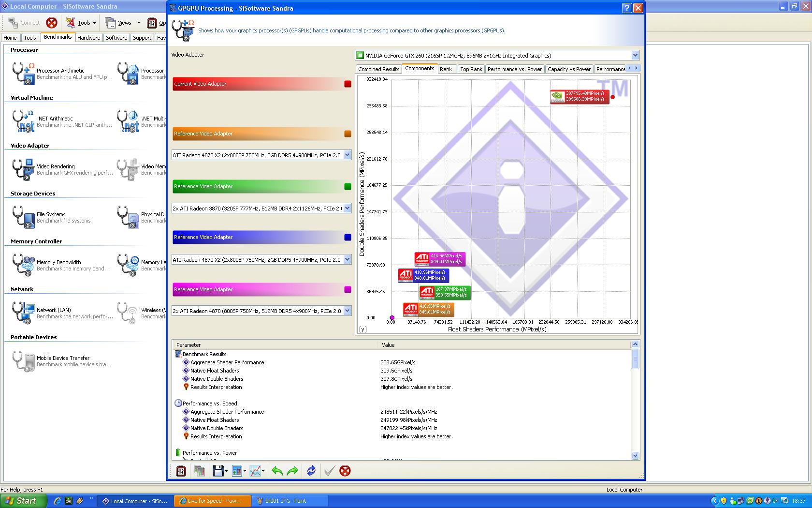Open the Mobile Device Transfer benchmark icon

coord(23,360)
